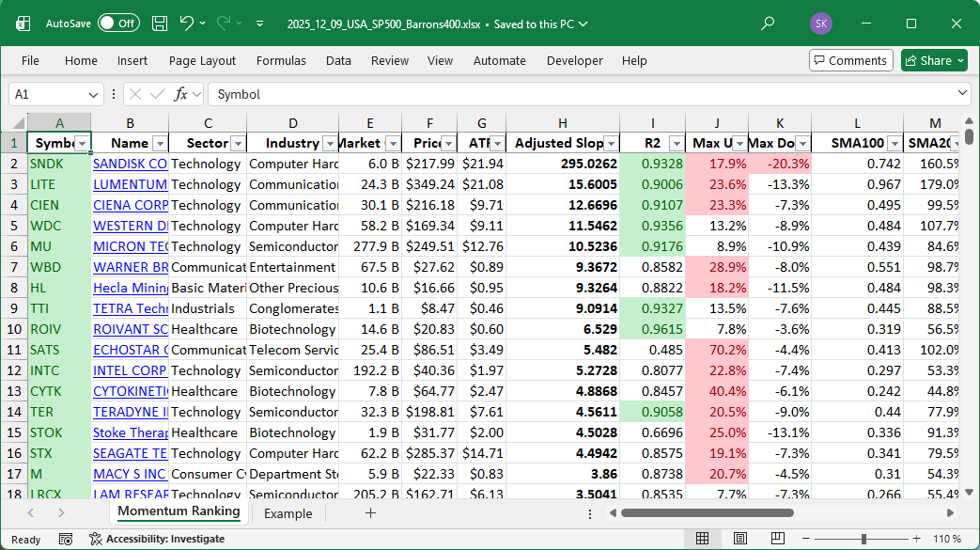Open macro recording icon in status bar
Image resolution: width=980 pixels, height=550 pixels.
pyautogui.click(x=66, y=539)
